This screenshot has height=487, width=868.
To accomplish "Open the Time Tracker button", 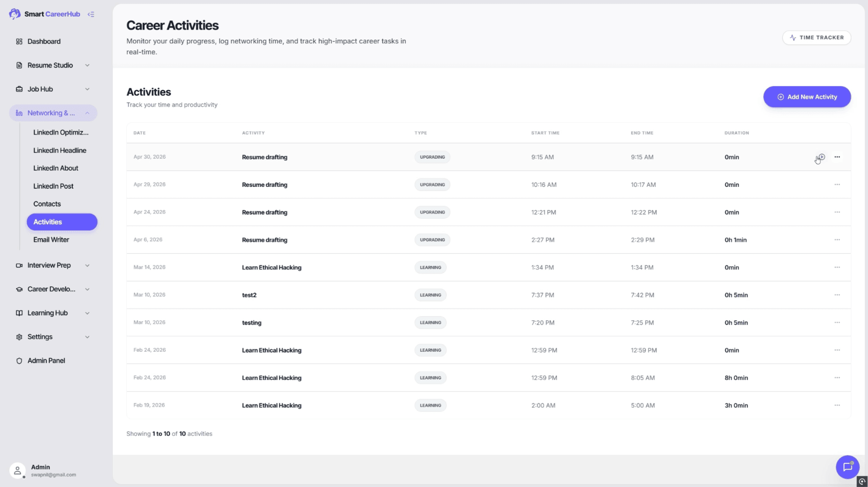I will click(816, 37).
